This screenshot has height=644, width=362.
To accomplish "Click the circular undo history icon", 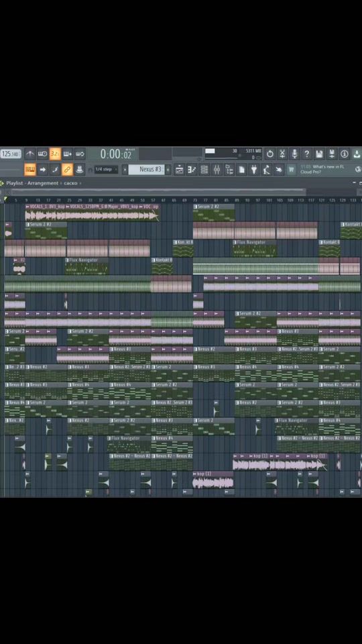I will tap(269, 154).
